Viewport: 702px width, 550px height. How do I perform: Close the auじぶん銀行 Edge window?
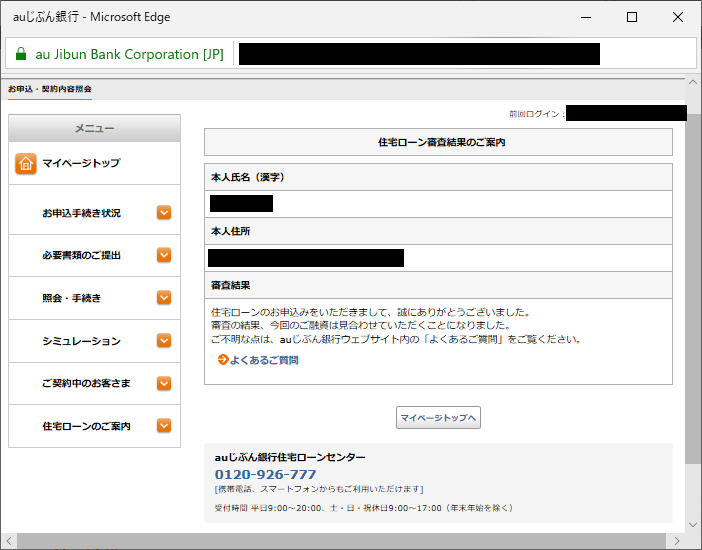click(677, 17)
